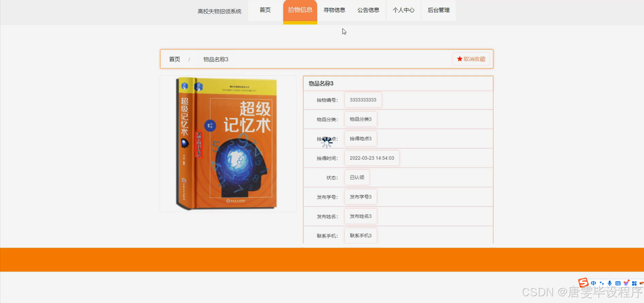The height and width of the screenshot is (303, 644).
Task: Open the 超级记忆术 book cover image
Action: pos(227,144)
